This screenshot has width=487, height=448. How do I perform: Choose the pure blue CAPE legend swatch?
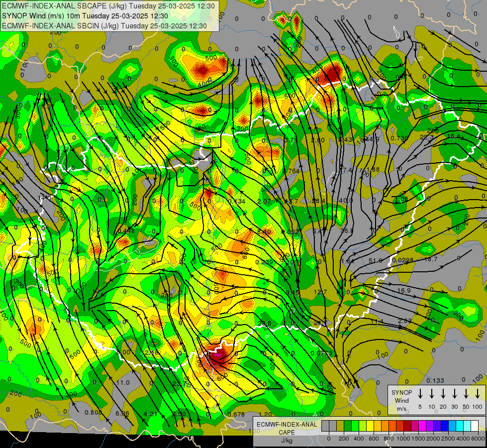click(x=444, y=426)
